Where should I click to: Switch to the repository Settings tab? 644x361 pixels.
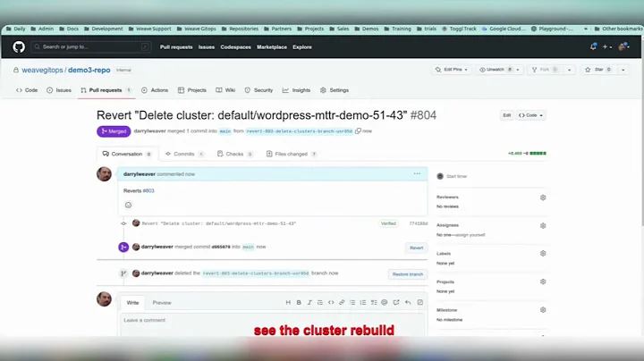[x=335, y=90]
